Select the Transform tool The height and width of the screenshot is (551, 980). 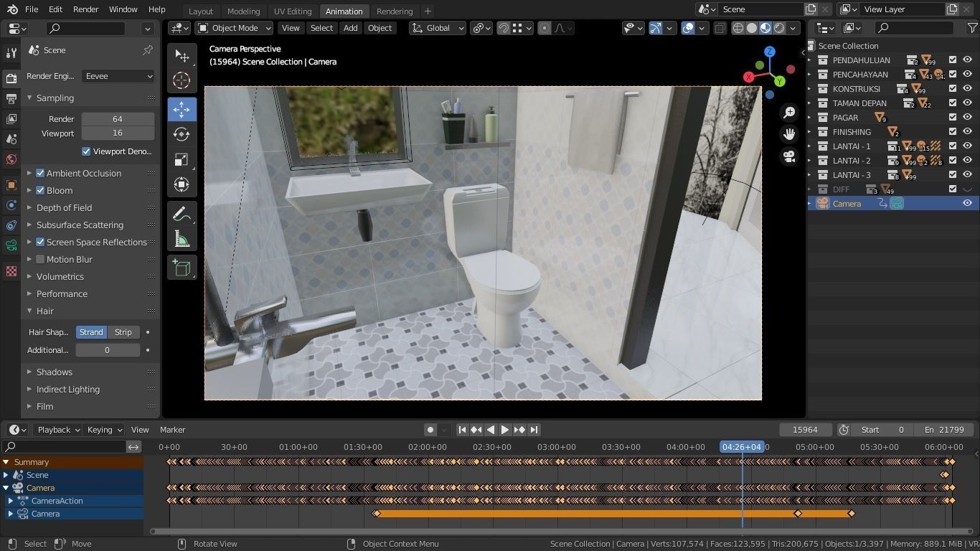(x=182, y=184)
